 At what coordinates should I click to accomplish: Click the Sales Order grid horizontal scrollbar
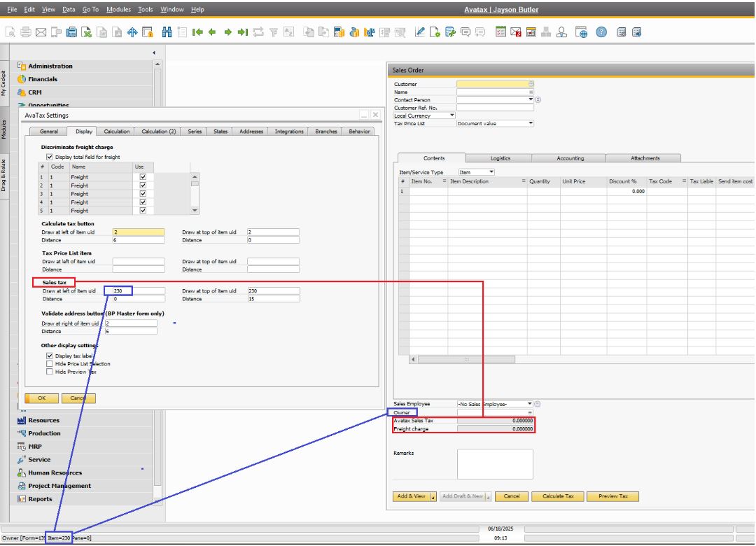467,359
